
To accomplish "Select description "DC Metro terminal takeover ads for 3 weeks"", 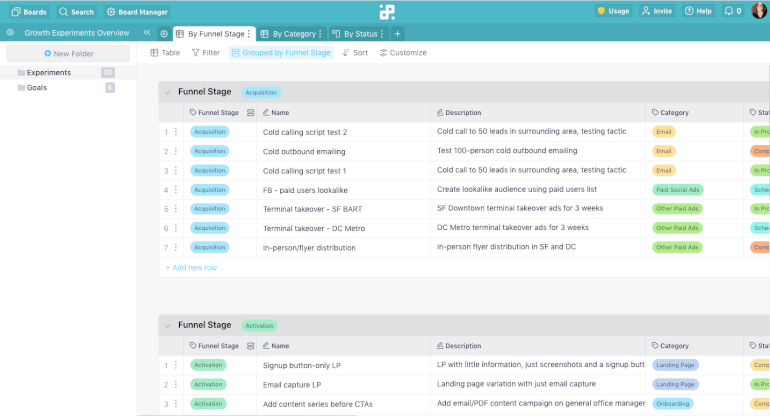I will pyautogui.click(x=538, y=228).
